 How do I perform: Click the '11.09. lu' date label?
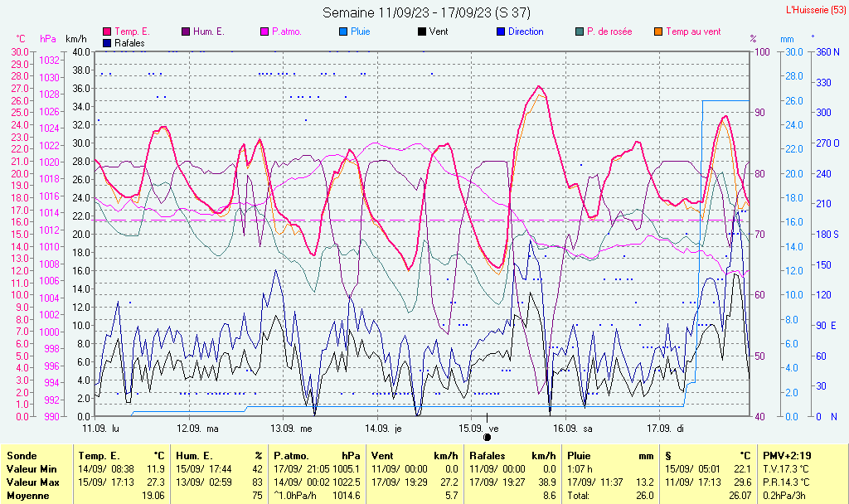point(100,429)
